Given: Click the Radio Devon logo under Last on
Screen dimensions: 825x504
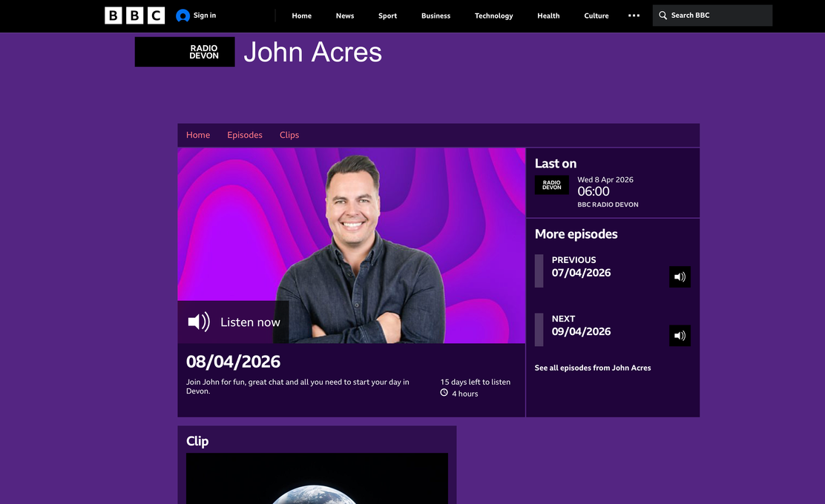Looking at the screenshot, I should coord(551,185).
